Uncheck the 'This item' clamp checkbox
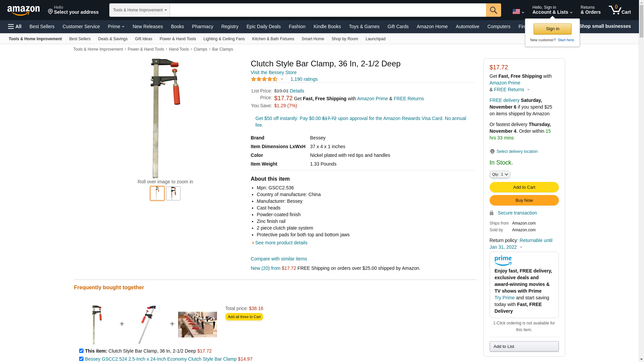Viewport: 644px width, 362px height. [x=81, y=351]
